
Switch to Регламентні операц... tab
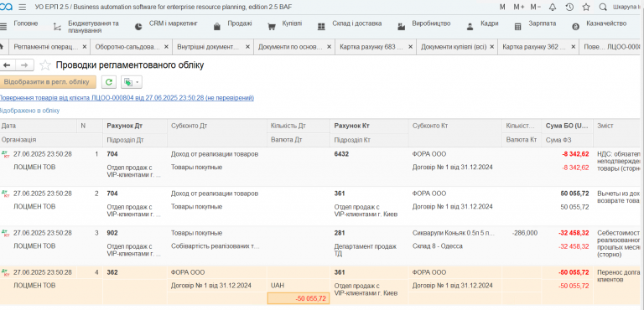pyautogui.click(x=45, y=47)
